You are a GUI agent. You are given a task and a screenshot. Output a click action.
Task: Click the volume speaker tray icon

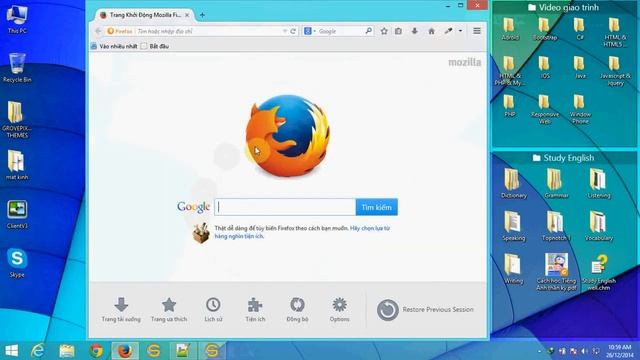coord(584,351)
